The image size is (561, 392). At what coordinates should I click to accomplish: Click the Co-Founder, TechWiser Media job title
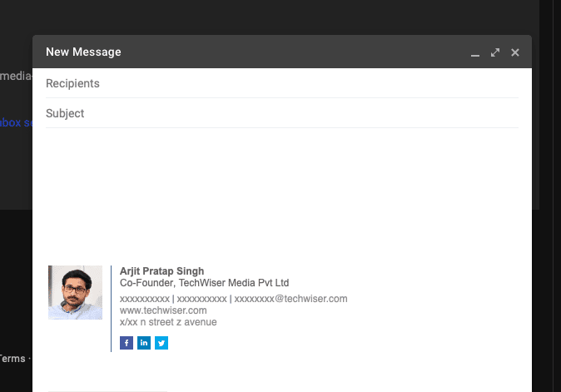tap(204, 283)
